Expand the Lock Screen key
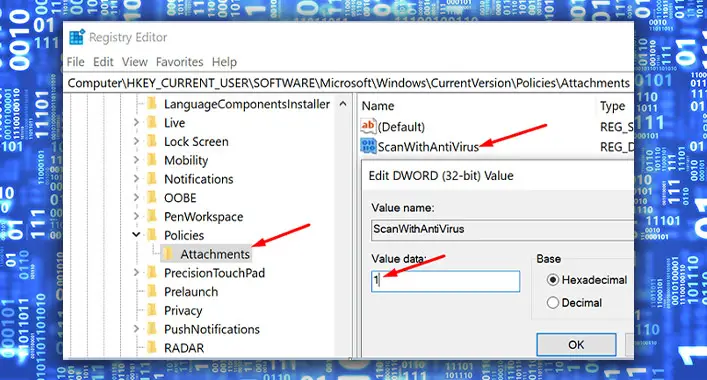707x380 pixels. pyautogui.click(x=136, y=141)
